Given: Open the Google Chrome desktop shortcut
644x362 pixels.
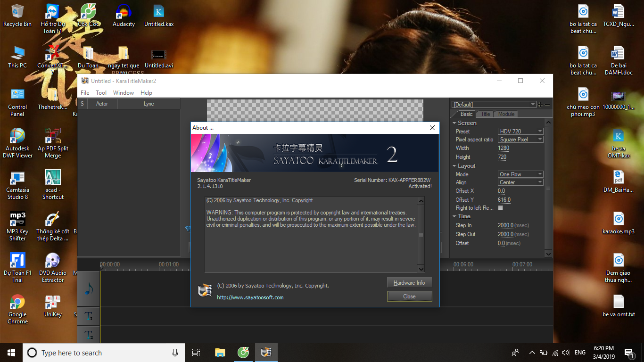Looking at the screenshot, I should pyautogui.click(x=17, y=309).
